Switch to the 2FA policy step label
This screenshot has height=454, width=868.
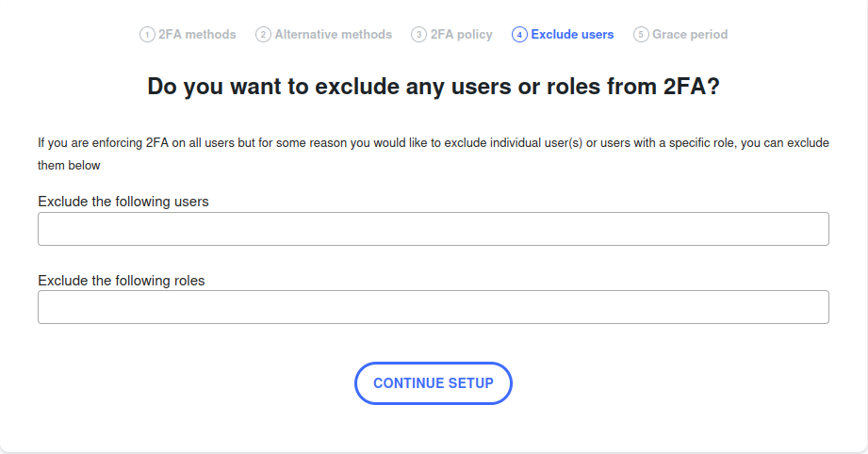pyautogui.click(x=461, y=34)
